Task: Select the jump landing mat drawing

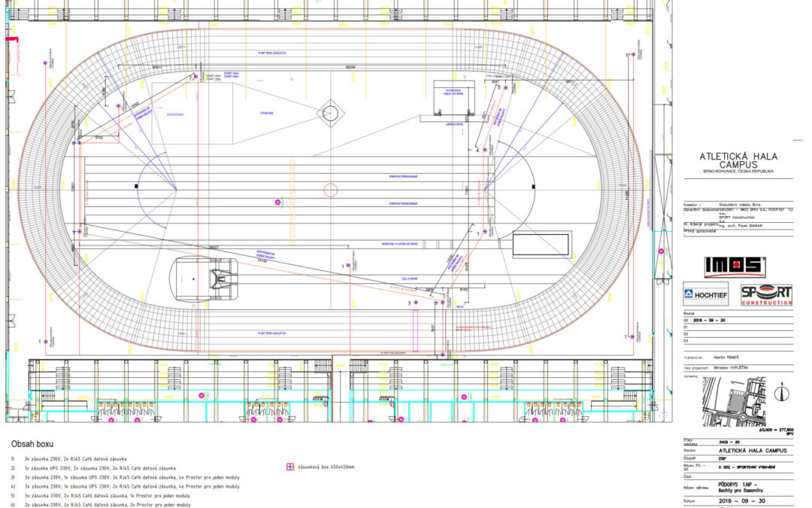Action: point(206,278)
